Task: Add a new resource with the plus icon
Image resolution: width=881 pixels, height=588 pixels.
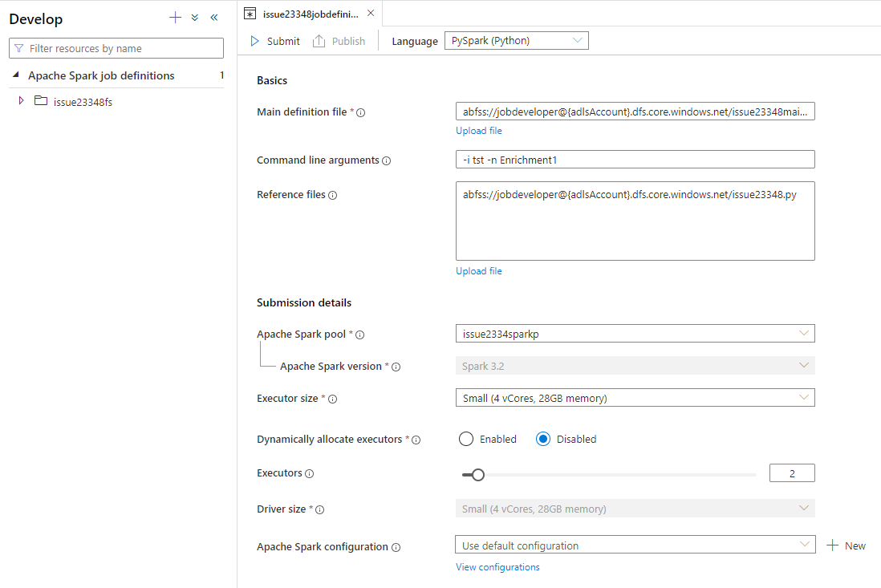Action: coord(175,17)
